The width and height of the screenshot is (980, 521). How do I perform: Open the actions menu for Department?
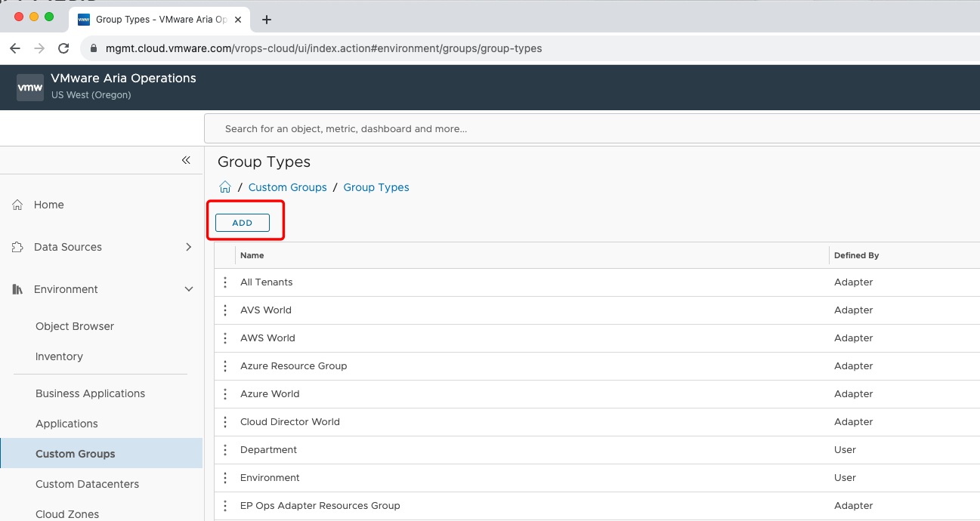click(225, 449)
